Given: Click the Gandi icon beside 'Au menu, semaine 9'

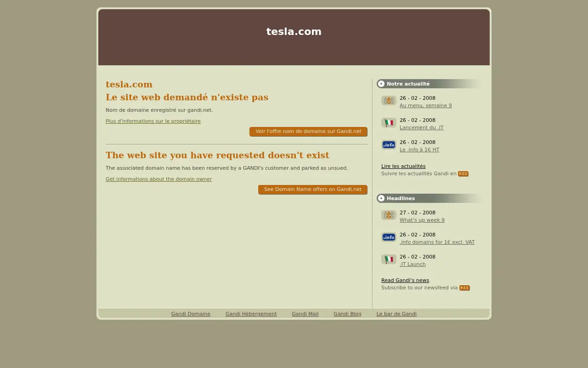Looking at the screenshot, I should (x=389, y=101).
